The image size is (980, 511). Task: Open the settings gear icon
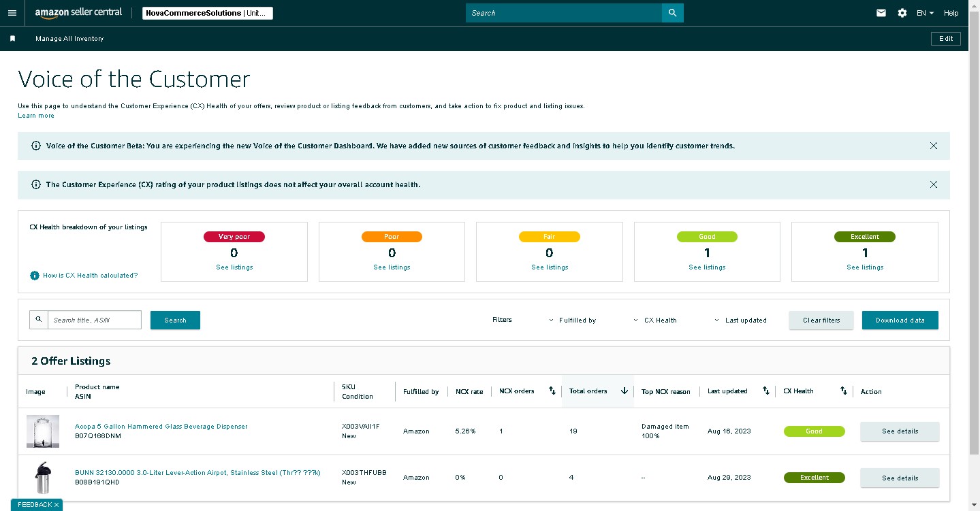click(902, 13)
